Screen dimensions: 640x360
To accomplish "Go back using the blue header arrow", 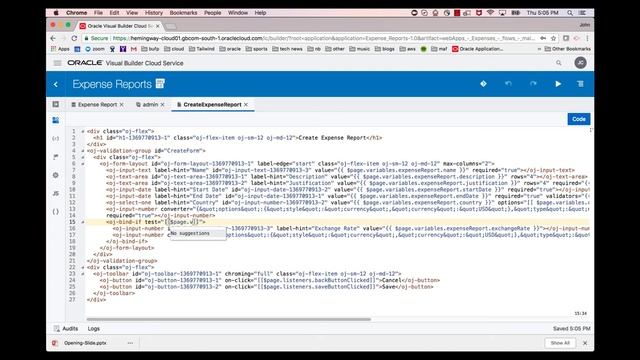I will pyautogui.click(x=56, y=84).
